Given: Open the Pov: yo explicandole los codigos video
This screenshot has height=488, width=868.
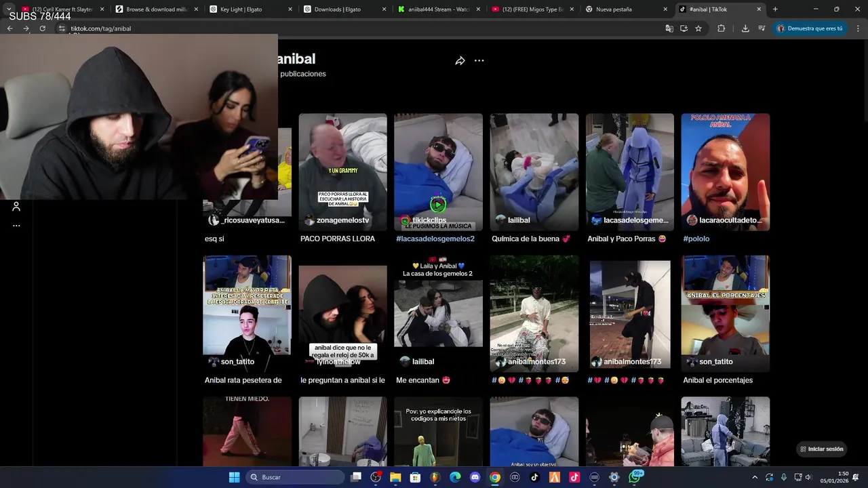Looking at the screenshot, I should click(x=438, y=432).
